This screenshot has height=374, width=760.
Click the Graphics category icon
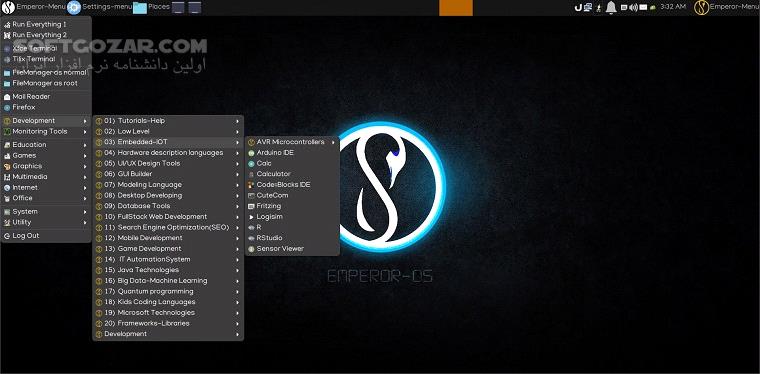(7, 166)
